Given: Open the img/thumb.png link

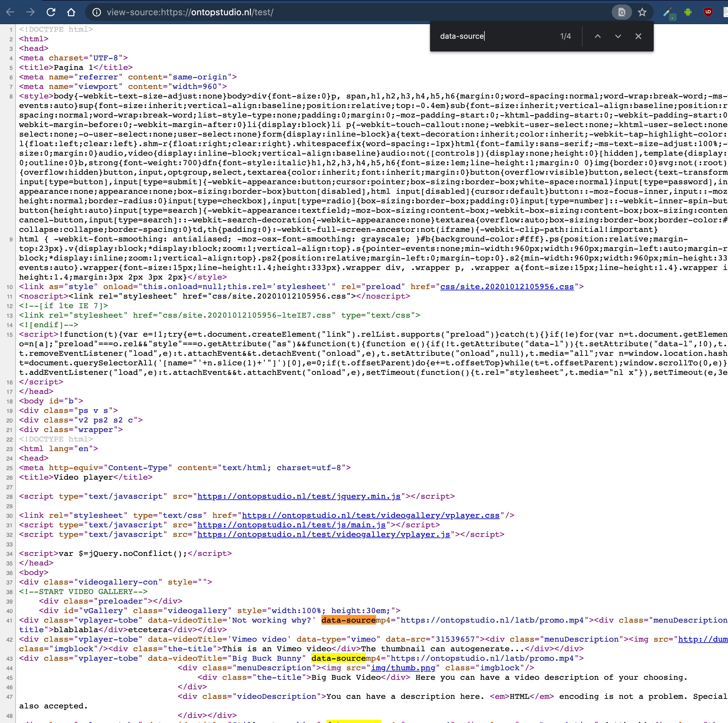Looking at the screenshot, I should tap(403, 668).
